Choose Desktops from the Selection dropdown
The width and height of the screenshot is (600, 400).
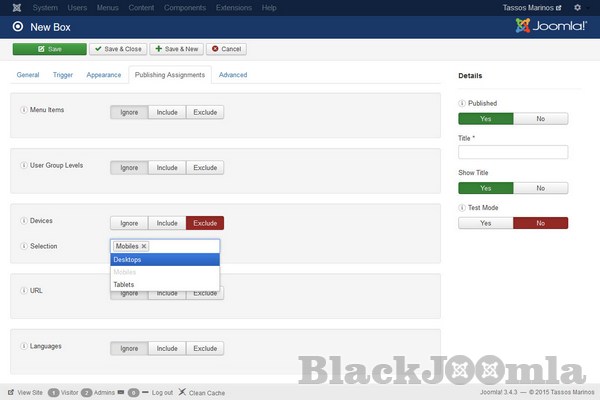click(164, 260)
